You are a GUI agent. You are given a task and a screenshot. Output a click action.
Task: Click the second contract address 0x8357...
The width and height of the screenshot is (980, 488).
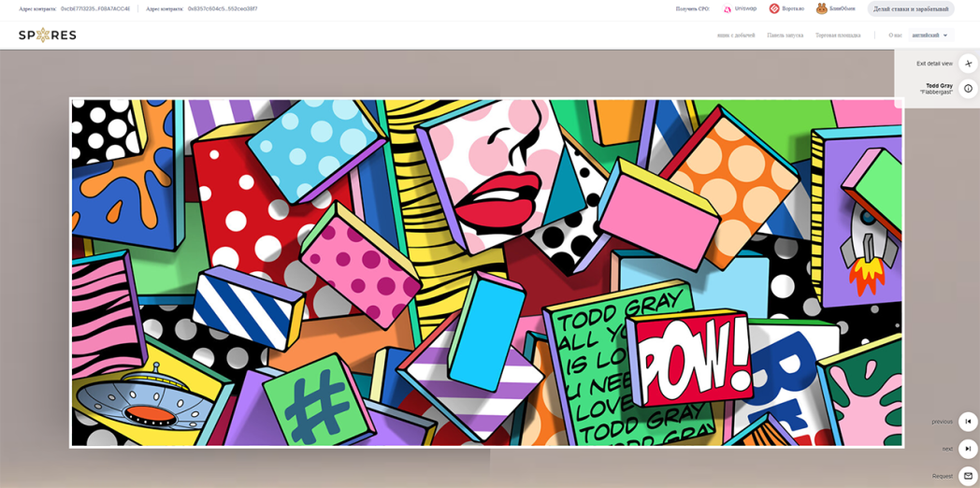(x=222, y=8)
